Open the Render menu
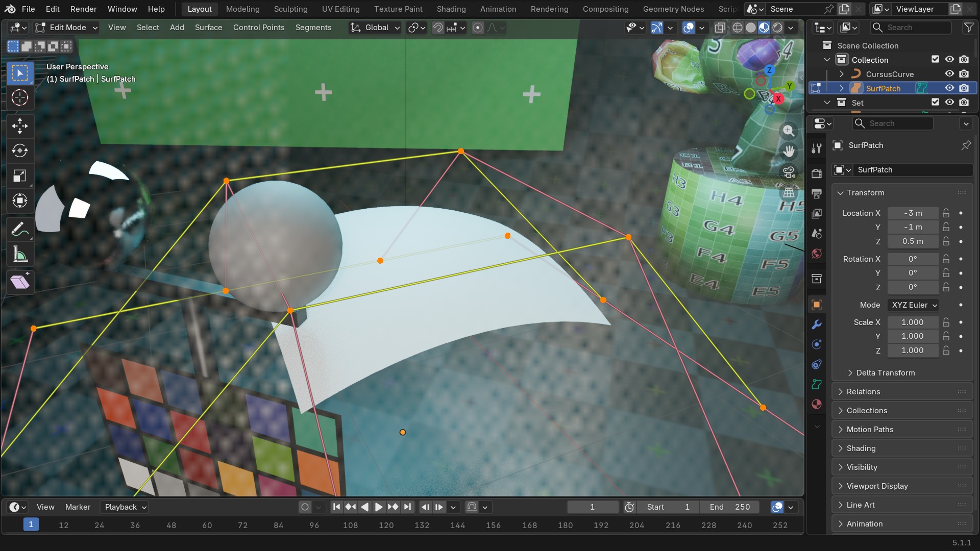Image resolution: width=980 pixels, height=551 pixels. (x=83, y=9)
